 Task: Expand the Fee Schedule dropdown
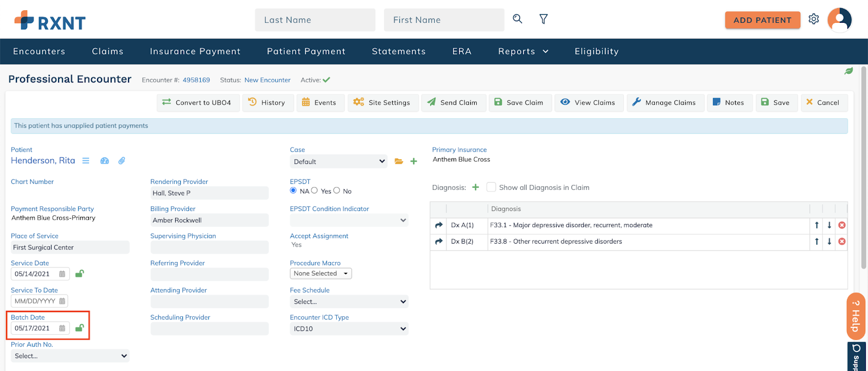click(349, 302)
